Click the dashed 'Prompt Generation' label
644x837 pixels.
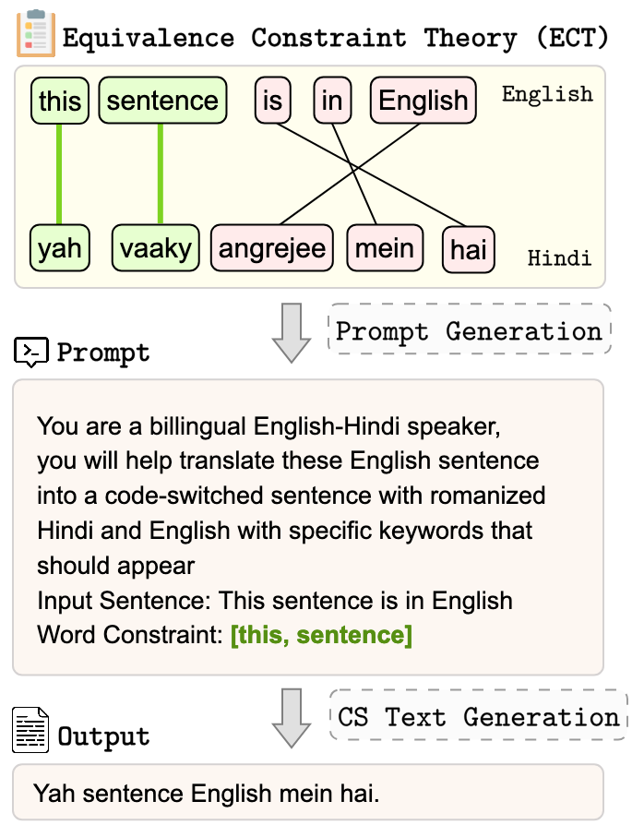tap(469, 330)
